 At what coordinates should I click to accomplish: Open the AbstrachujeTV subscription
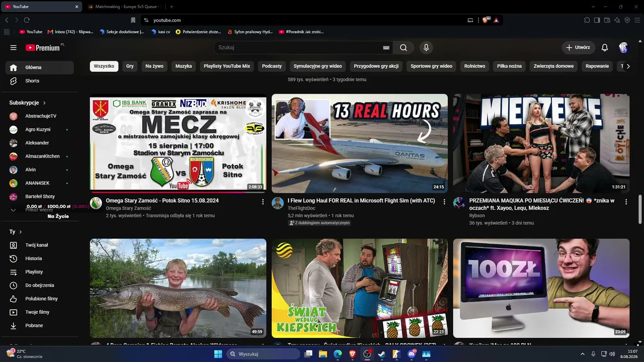coord(39,116)
